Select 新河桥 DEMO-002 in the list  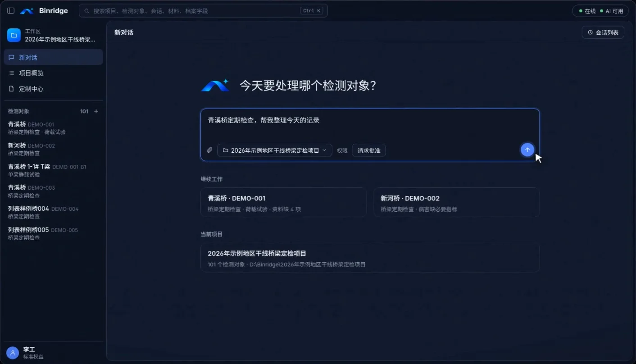pos(54,149)
